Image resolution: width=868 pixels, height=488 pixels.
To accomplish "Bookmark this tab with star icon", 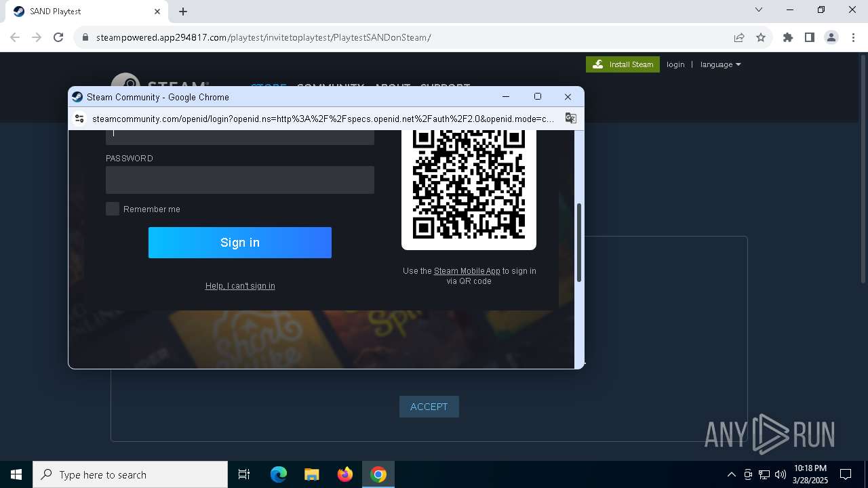I will [x=761, y=37].
